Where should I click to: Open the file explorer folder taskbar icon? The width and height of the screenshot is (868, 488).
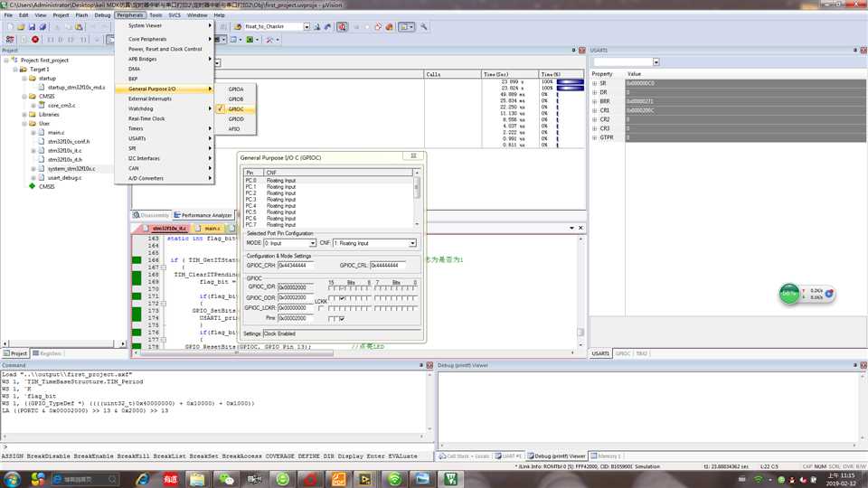tap(198, 479)
